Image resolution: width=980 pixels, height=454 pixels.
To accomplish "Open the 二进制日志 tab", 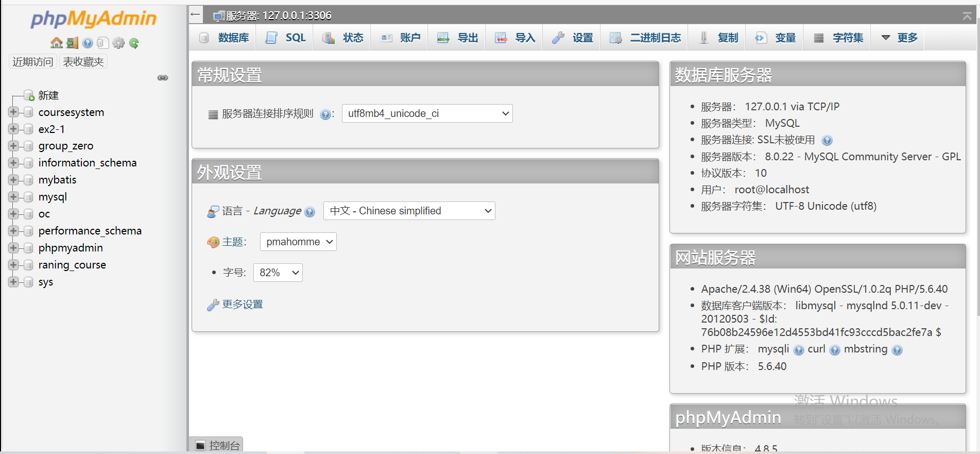I will [645, 38].
